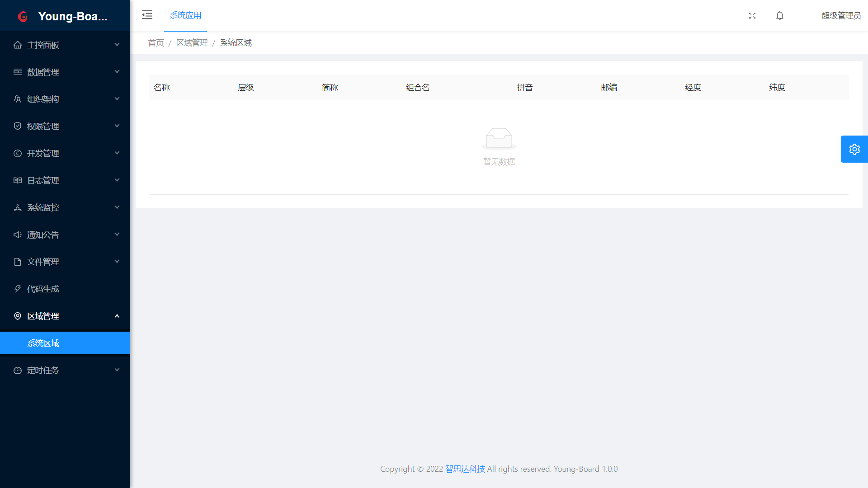Image resolution: width=868 pixels, height=488 pixels.
Task: Click the 主控面板 home icon
Action: pyautogui.click(x=18, y=45)
